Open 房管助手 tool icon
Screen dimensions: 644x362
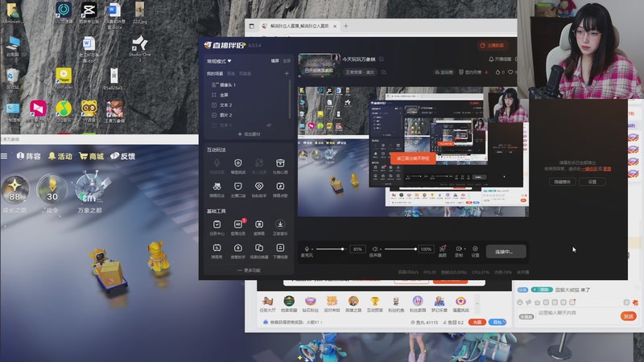point(237,248)
